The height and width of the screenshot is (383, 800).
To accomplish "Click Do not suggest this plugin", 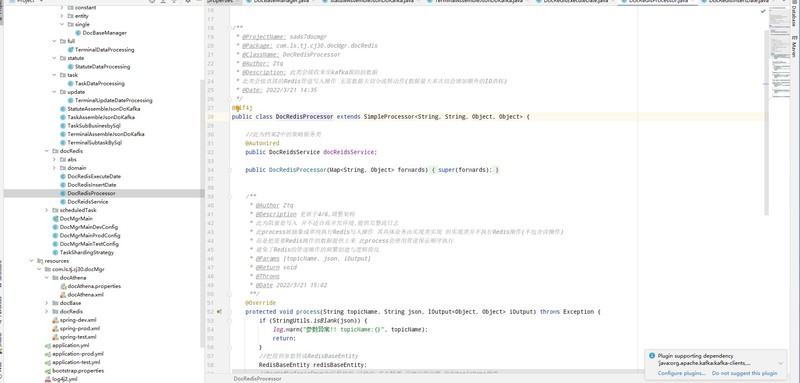I will coord(744,373).
